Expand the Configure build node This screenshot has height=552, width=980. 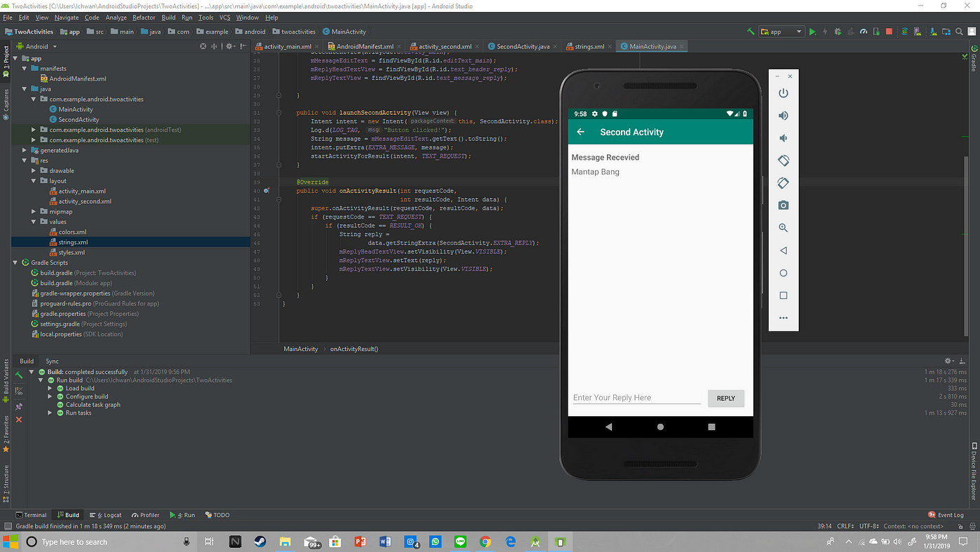tap(50, 396)
